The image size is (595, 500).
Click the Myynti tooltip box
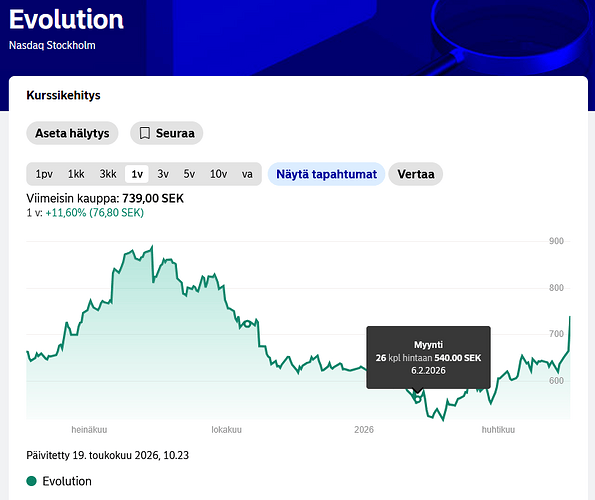point(428,357)
